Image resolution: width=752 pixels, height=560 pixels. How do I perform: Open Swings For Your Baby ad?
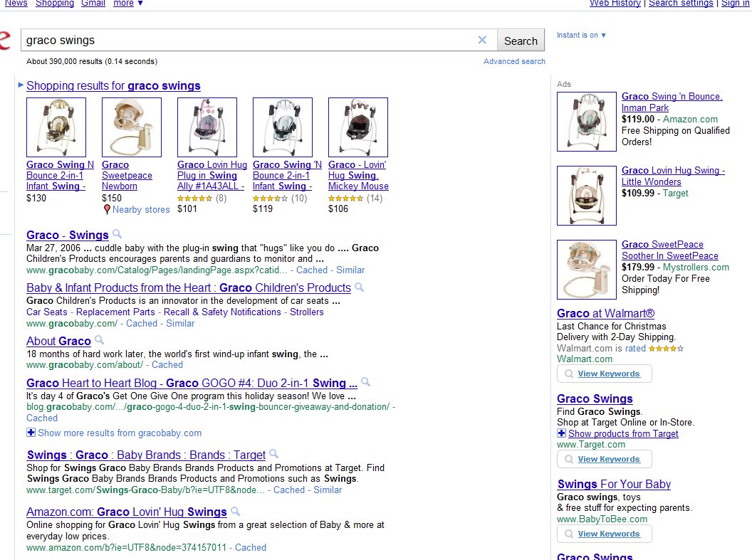(x=614, y=485)
